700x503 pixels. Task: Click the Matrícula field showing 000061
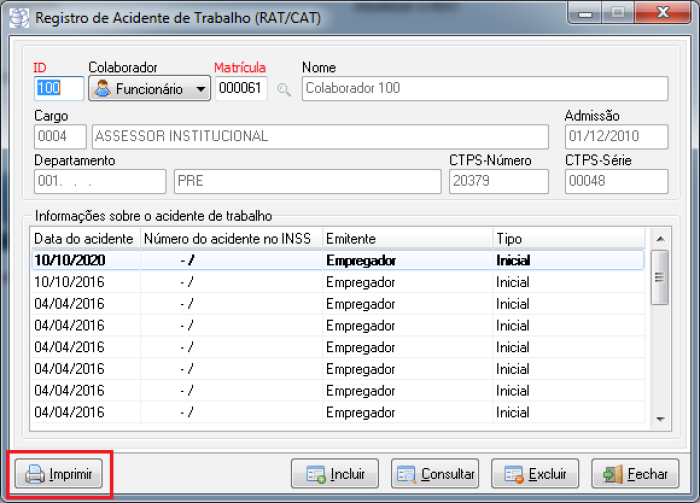pos(240,89)
